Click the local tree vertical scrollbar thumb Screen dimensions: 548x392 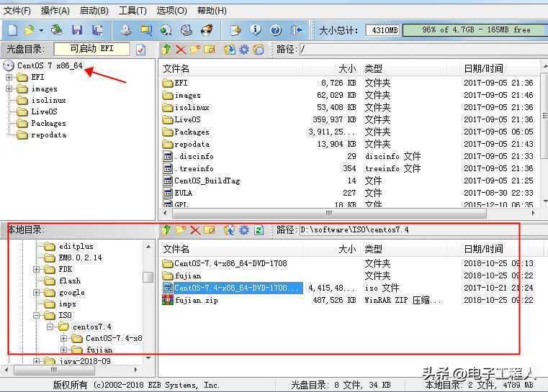pos(148,277)
